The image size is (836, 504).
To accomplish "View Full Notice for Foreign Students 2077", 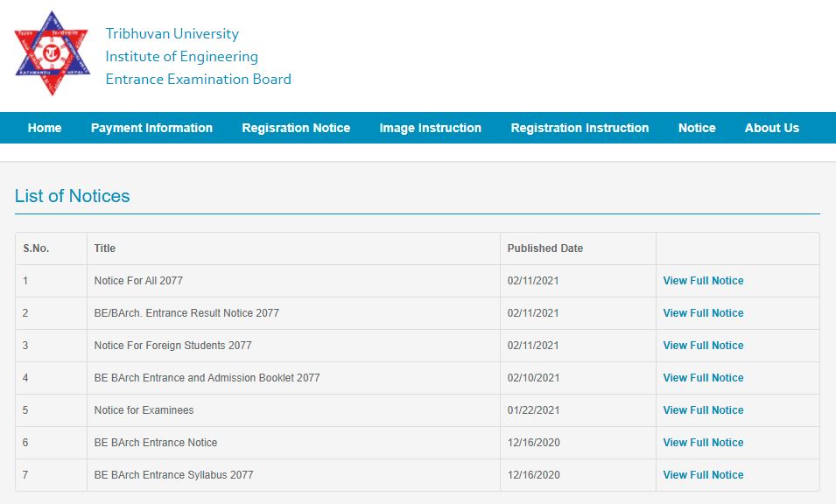I will (x=703, y=346).
